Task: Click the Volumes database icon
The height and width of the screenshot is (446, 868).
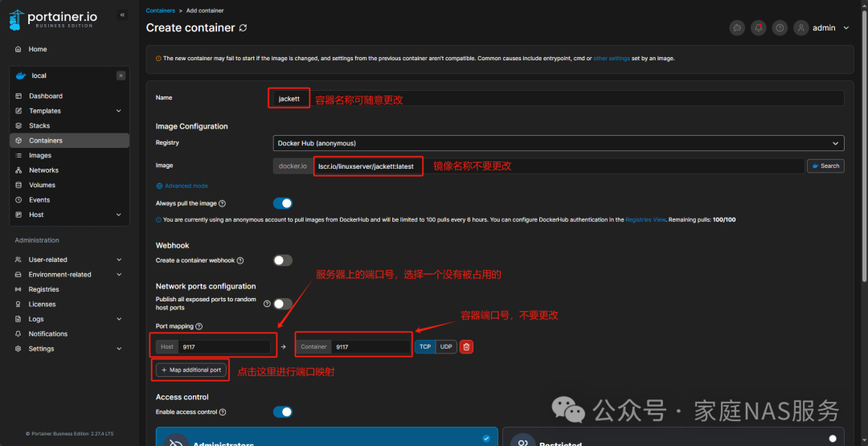Action: pyautogui.click(x=18, y=186)
